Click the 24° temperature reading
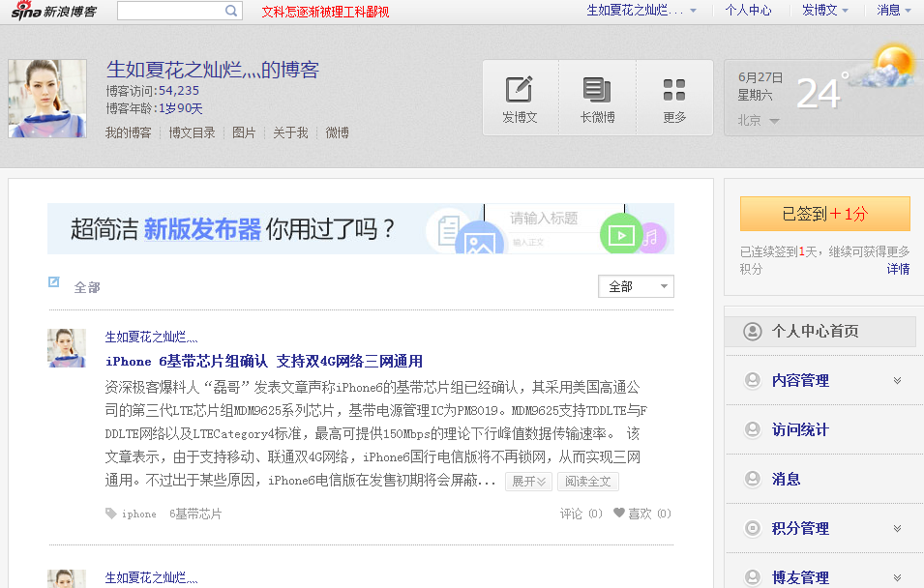This screenshot has width=924, height=588. [822, 93]
